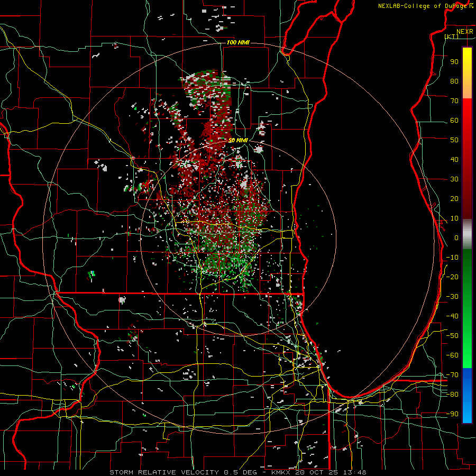
Task: Click the -70 scale label
Action: coord(452,375)
